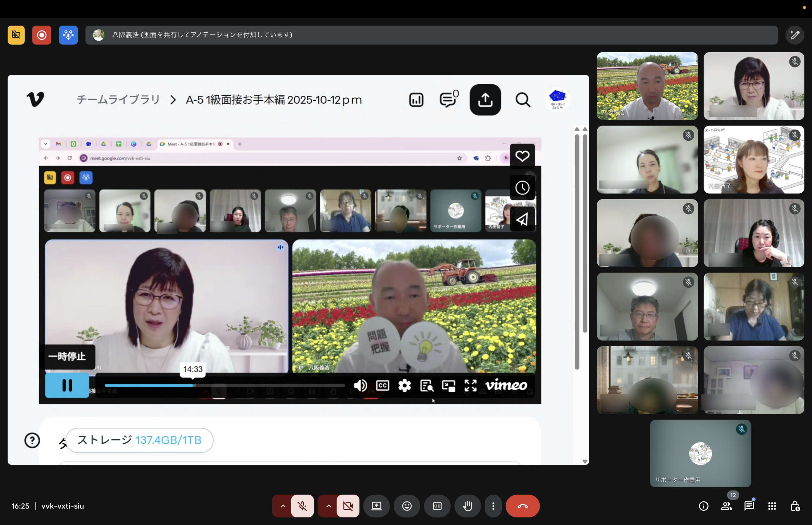Raise hand in the meeting
The image size is (812, 525).
(x=468, y=506)
